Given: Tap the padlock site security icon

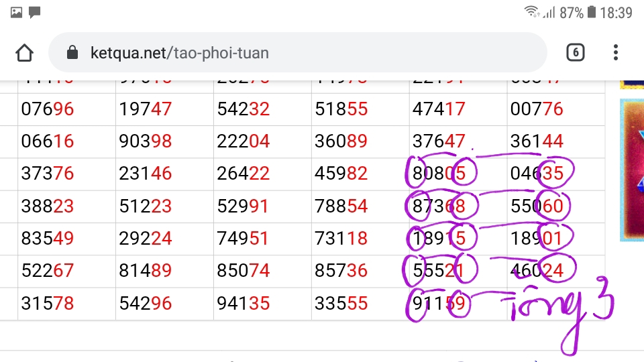Looking at the screenshot, I should point(72,52).
